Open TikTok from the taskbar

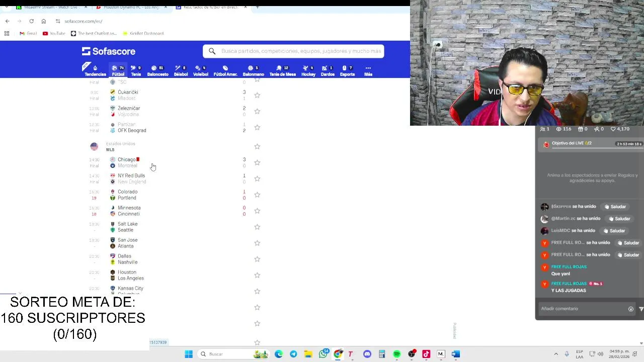point(426,354)
